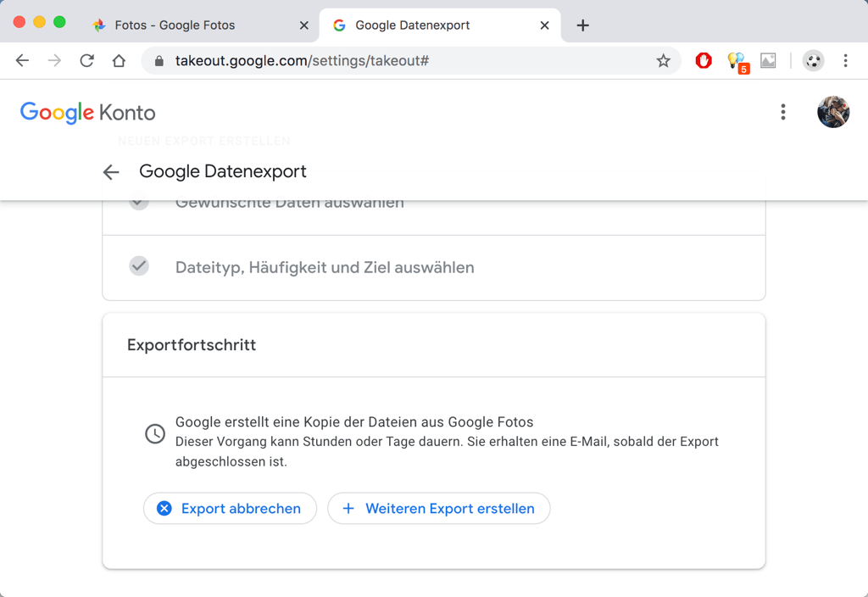Switch to the Fotos - Google Fotos tab
868x597 pixels.
199,25
